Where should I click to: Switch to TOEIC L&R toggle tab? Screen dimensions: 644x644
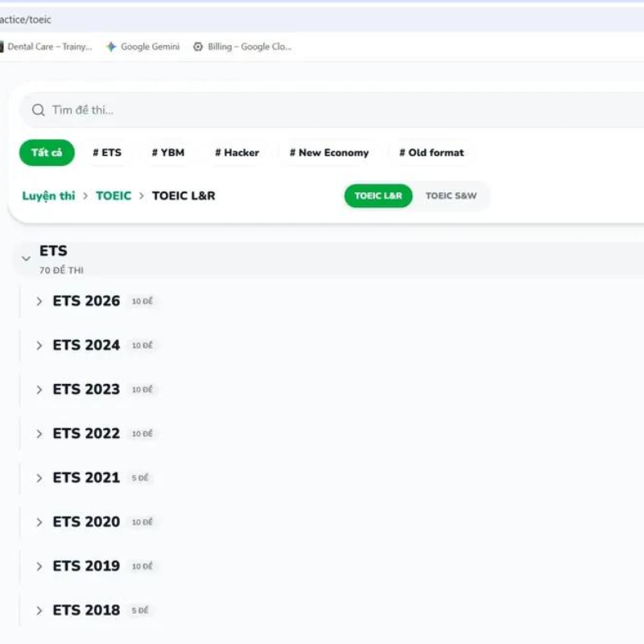click(x=378, y=196)
